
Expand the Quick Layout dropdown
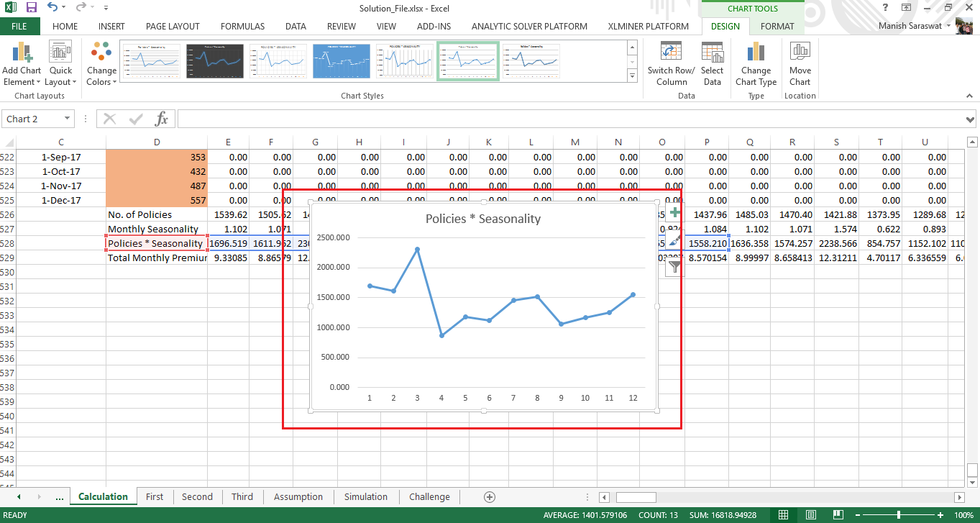(60, 64)
